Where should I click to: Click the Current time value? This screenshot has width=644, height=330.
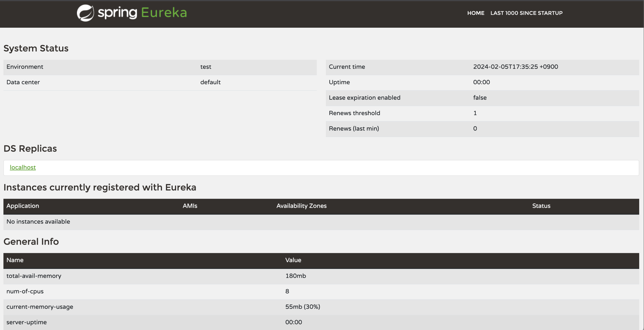click(515, 67)
